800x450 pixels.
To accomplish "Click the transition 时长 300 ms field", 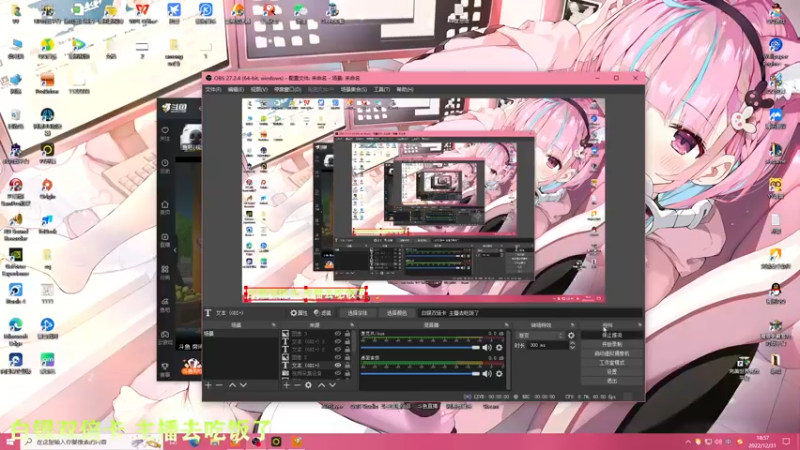I will 547,345.
